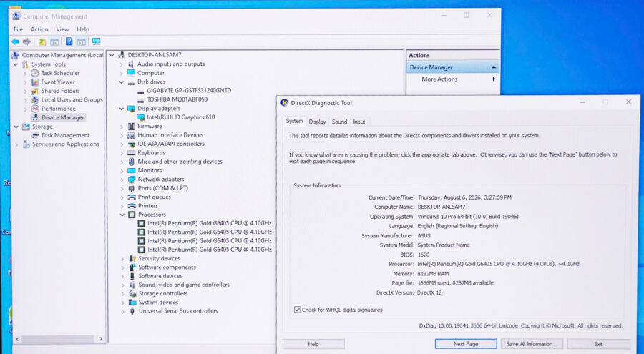The height and width of the screenshot is (354, 644).
Task: Select GIGABYTE GP-GSTFS31240GNTD disk
Action: [189, 91]
